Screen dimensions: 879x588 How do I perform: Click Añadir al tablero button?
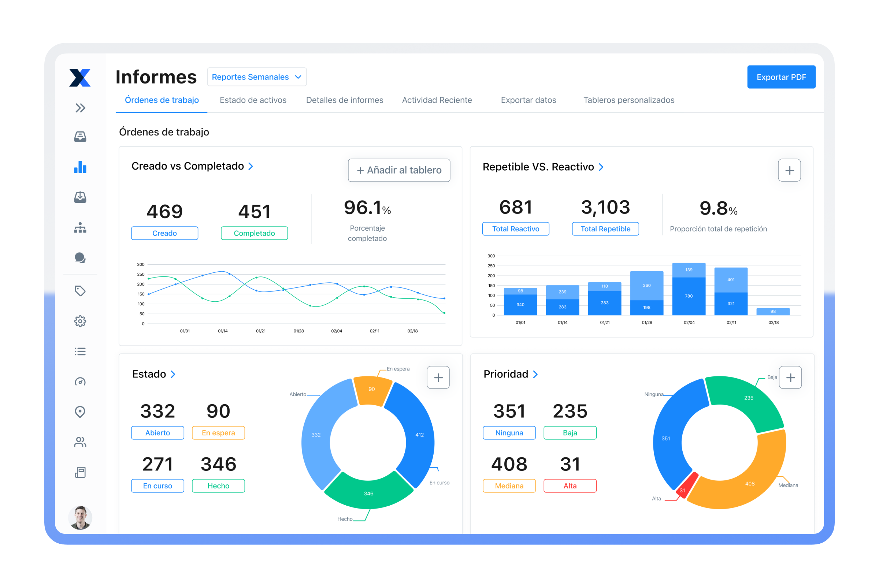click(x=399, y=170)
